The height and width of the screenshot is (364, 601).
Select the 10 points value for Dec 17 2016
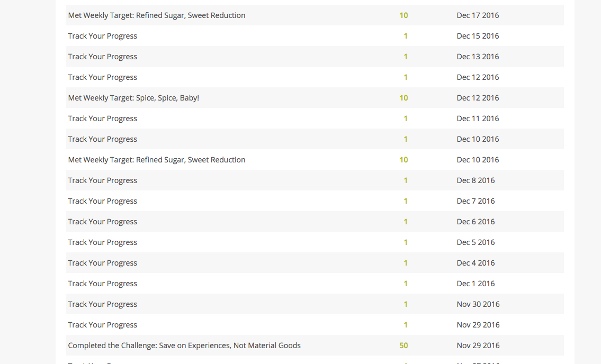[x=403, y=15]
